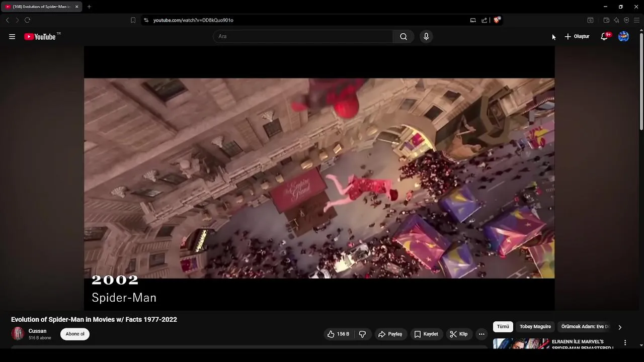The image size is (644, 362).
Task: Open the notifications bell
Action: pos(605,37)
